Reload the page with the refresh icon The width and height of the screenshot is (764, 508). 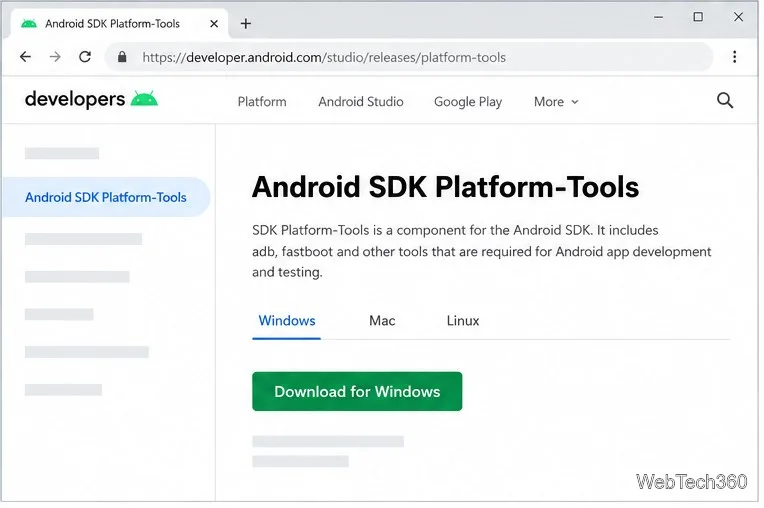(85, 57)
